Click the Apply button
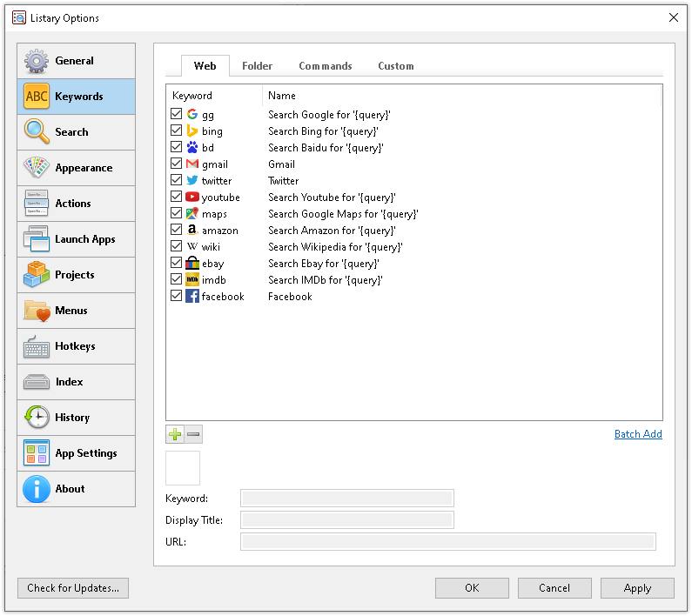This screenshot has width=692, height=616. (637, 588)
